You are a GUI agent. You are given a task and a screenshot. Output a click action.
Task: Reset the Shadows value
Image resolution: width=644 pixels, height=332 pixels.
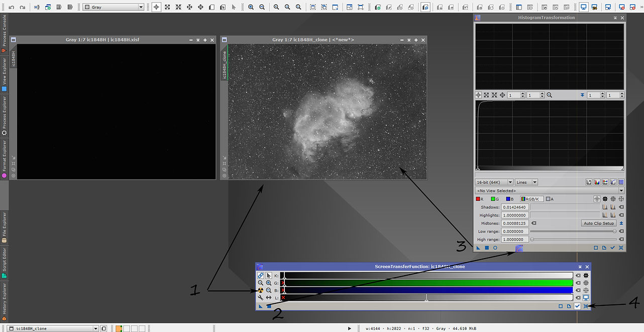621,207
